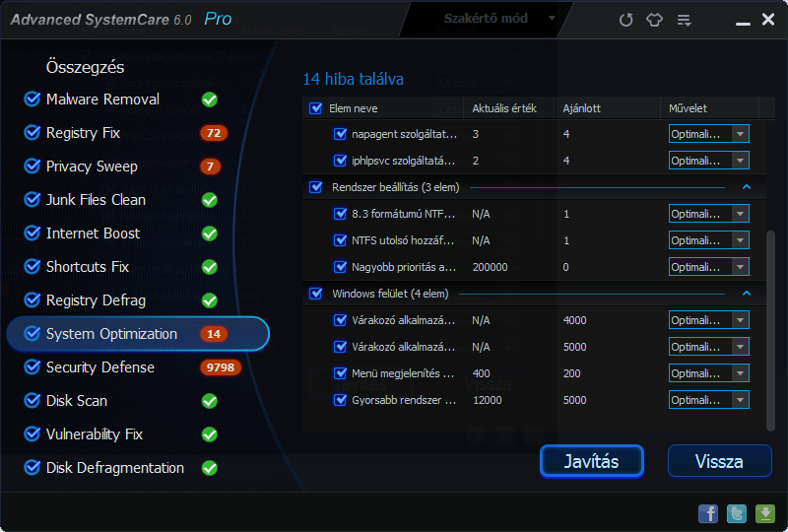Click green status check for Shortcuts Fix
The width and height of the screenshot is (788, 532).
[210, 267]
